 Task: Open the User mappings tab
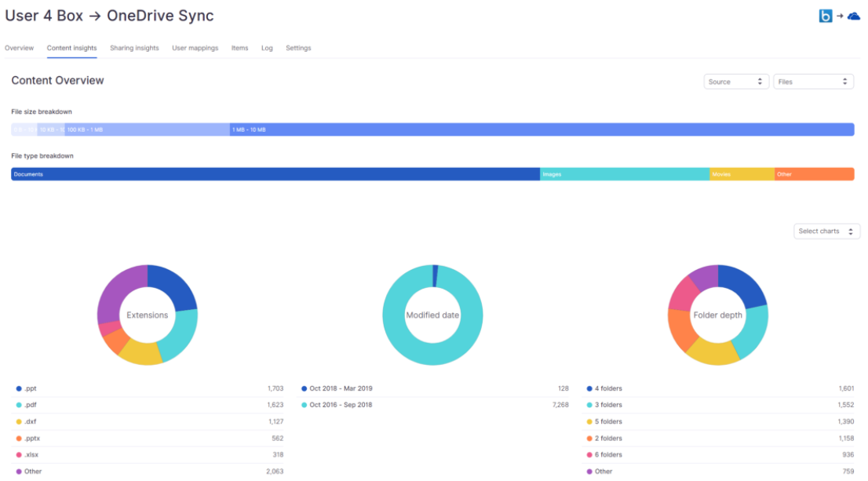point(195,48)
